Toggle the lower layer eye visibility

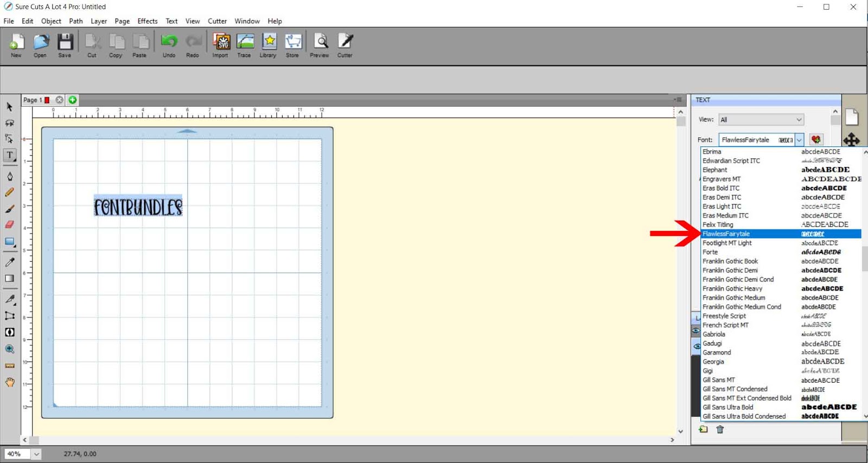pyautogui.click(x=697, y=346)
